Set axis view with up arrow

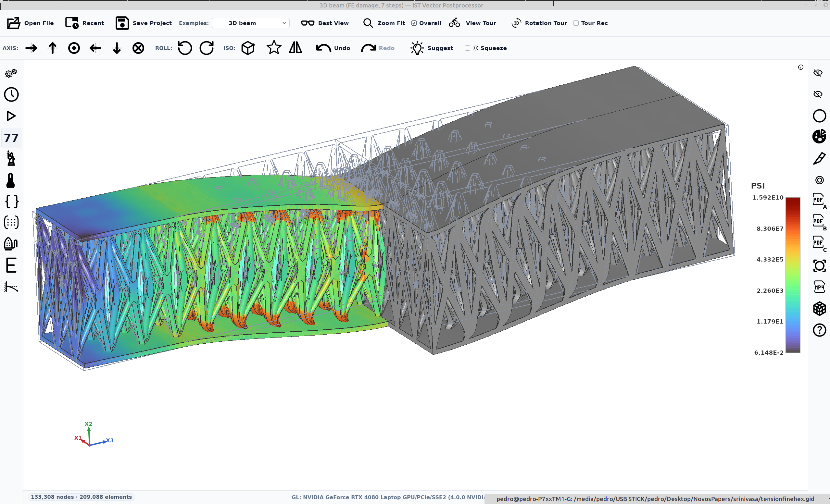click(53, 48)
